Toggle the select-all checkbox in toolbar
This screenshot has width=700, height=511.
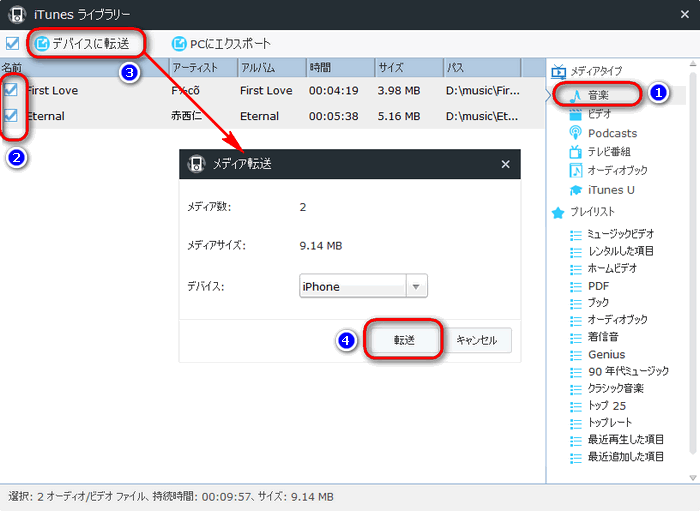click(12, 43)
